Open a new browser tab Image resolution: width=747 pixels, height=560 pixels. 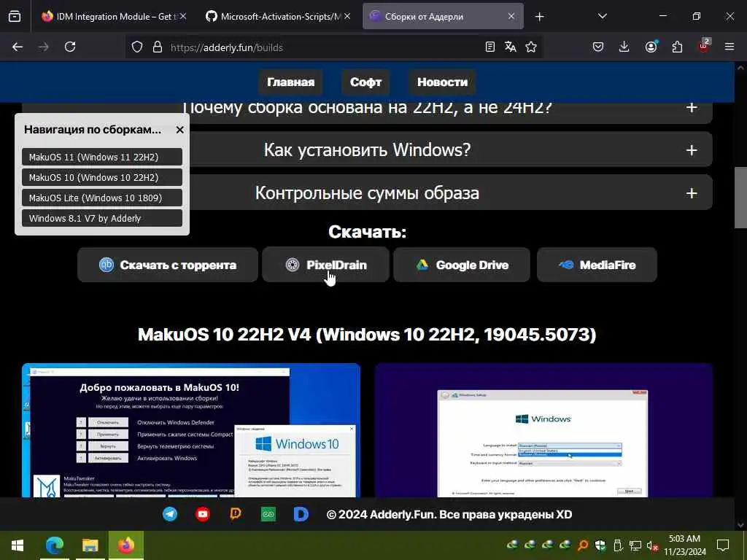coord(539,17)
